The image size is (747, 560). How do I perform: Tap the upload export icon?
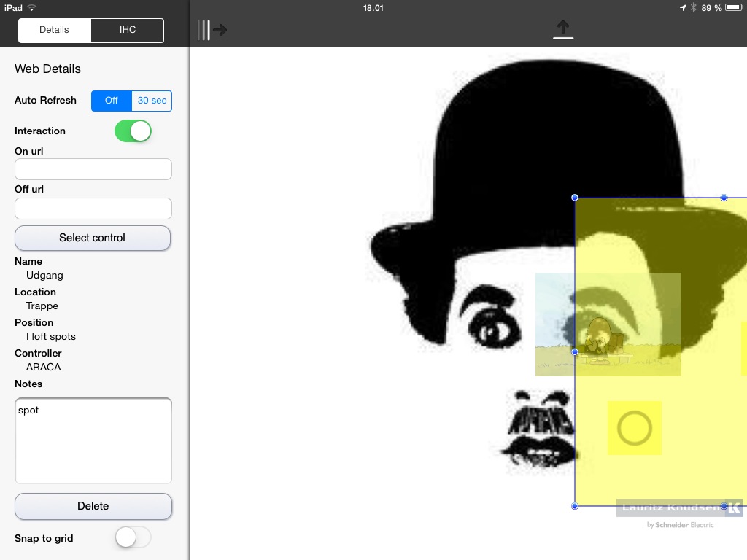pyautogui.click(x=562, y=29)
